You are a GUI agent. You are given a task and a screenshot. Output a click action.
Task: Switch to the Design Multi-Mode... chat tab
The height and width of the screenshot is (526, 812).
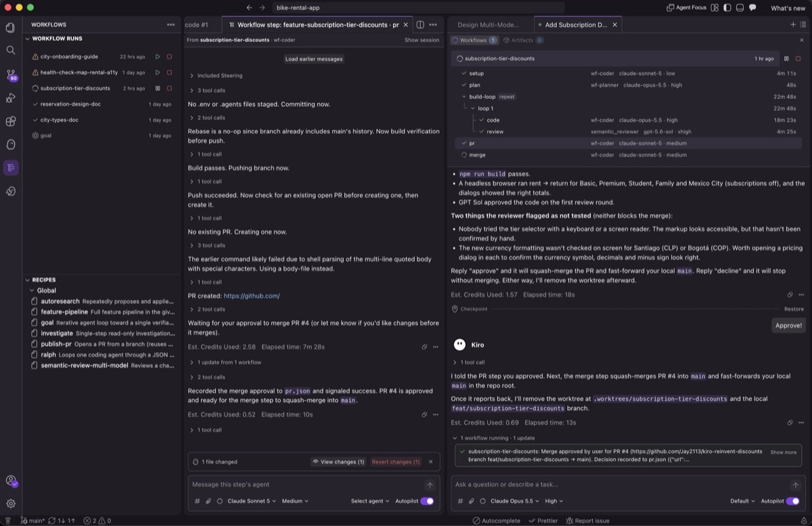coord(488,24)
